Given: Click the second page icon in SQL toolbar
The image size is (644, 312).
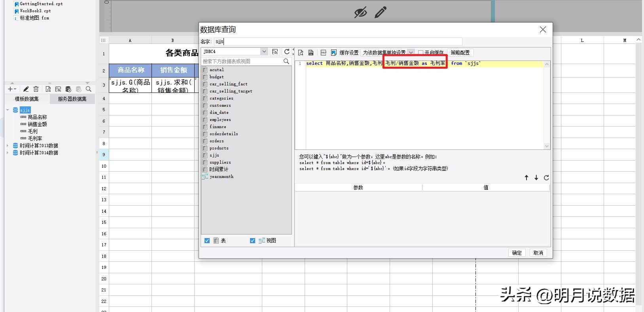Looking at the screenshot, I should [x=311, y=53].
